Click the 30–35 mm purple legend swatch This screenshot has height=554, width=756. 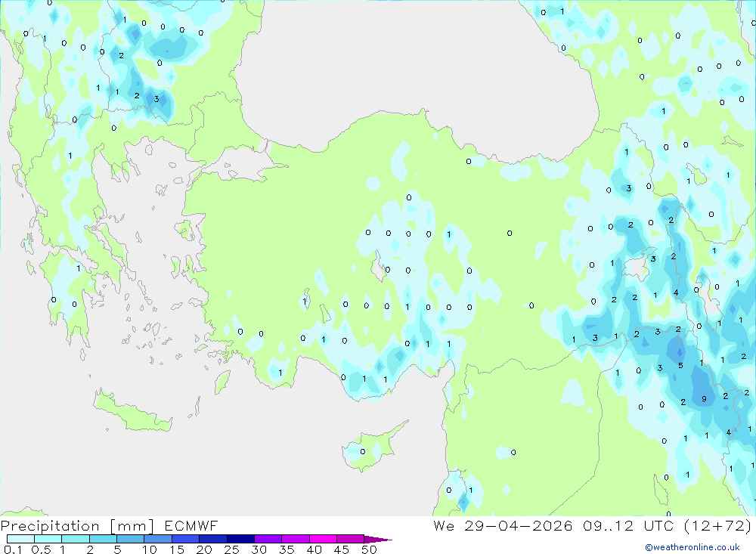(x=268, y=539)
